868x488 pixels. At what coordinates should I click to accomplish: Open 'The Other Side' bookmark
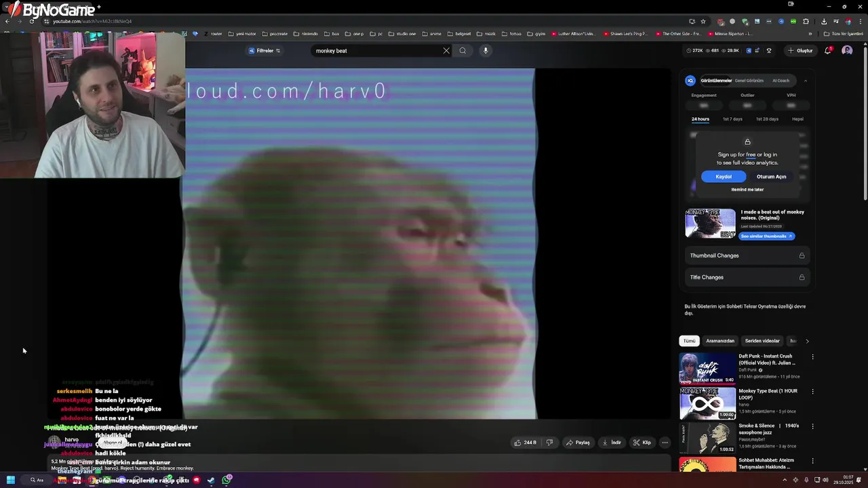point(677,34)
